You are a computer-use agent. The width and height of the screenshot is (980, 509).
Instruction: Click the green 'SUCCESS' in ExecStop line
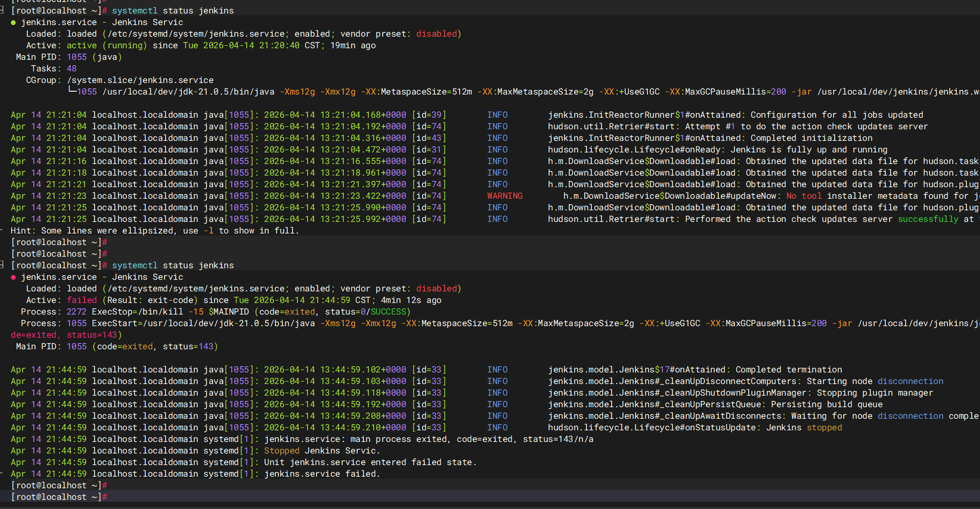point(389,312)
